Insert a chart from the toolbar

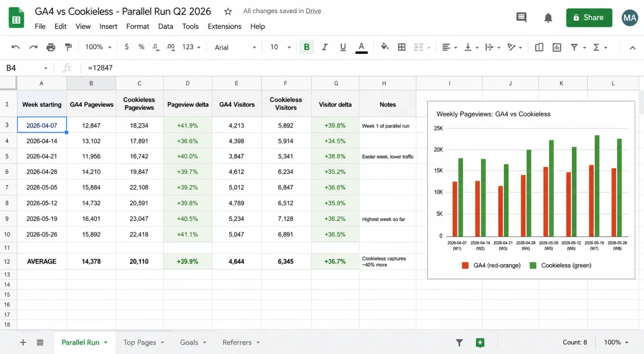tap(557, 47)
